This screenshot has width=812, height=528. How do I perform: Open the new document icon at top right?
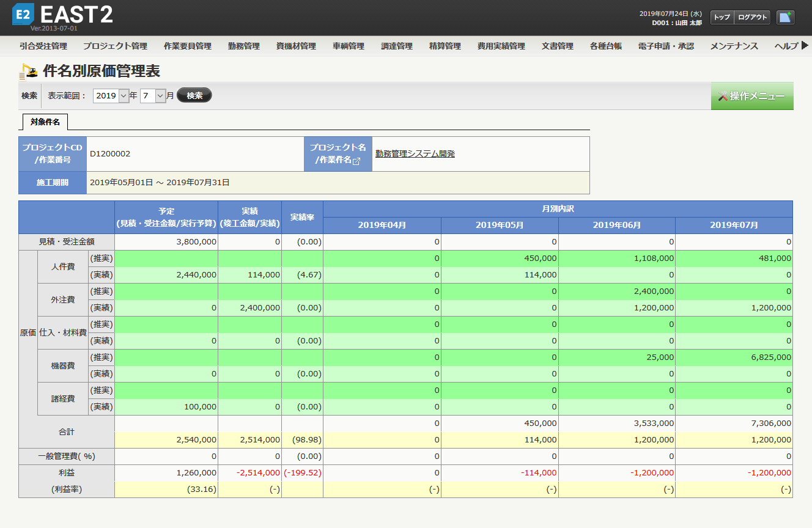coord(786,17)
